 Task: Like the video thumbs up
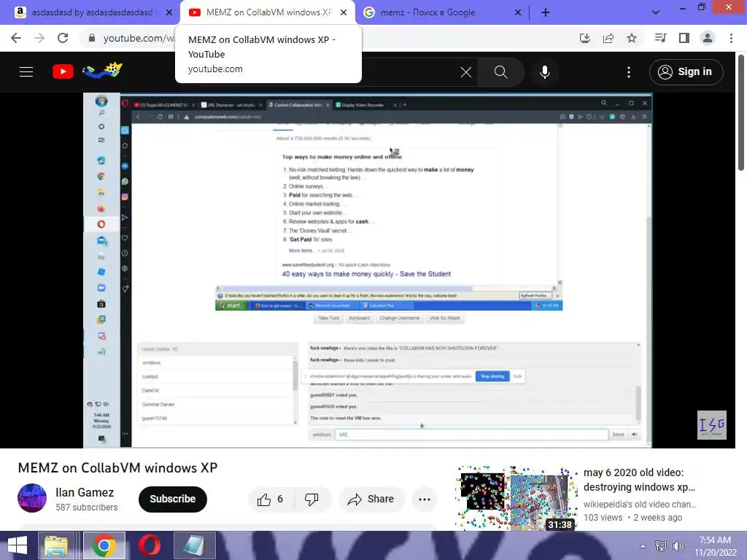click(270, 499)
